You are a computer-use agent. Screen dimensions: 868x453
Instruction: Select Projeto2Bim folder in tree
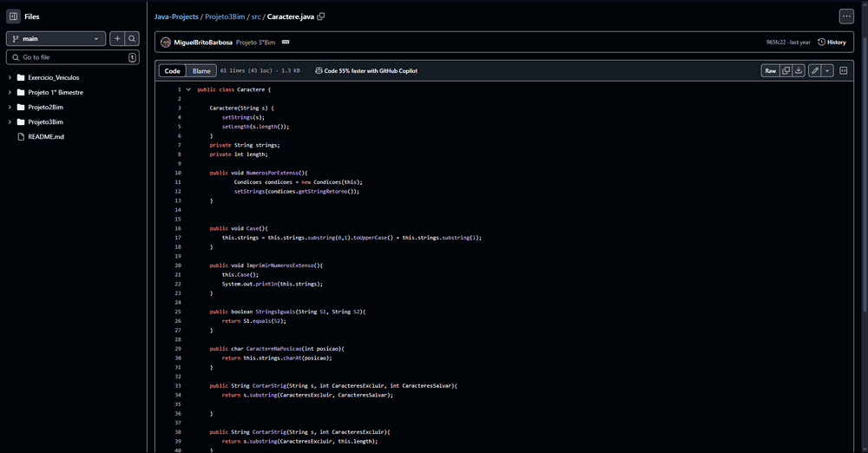(x=45, y=107)
